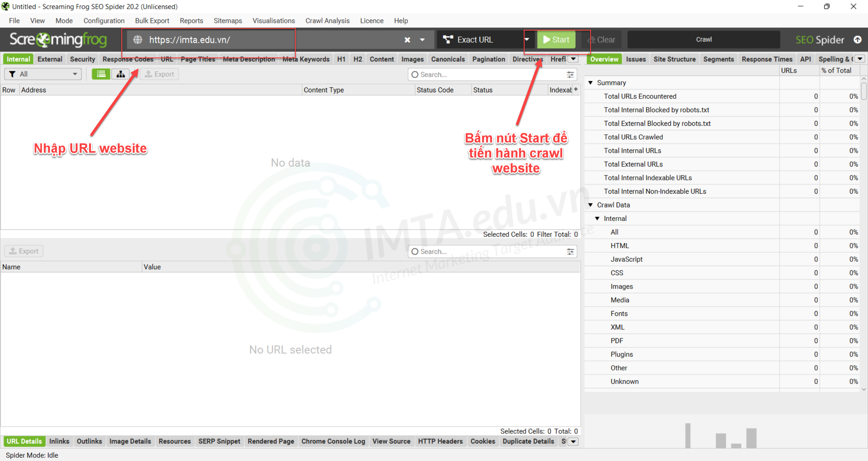This screenshot has width=868, height=461.
Task: Click the application icon in title bar
Action: pyautogui.click(x=5, y=6)
